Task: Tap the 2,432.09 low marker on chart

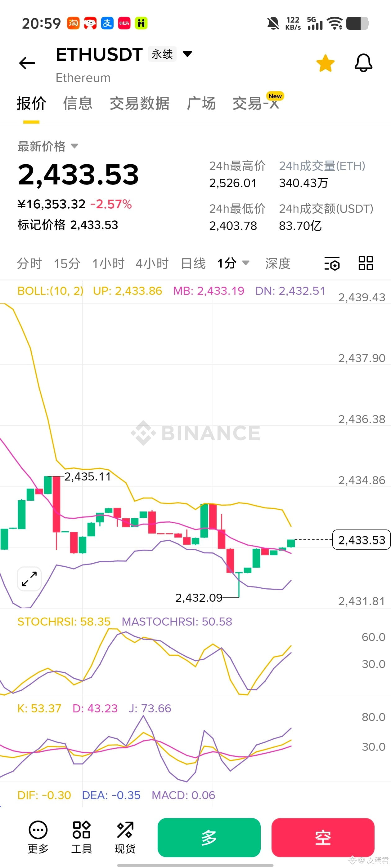Action: (199, 598)
